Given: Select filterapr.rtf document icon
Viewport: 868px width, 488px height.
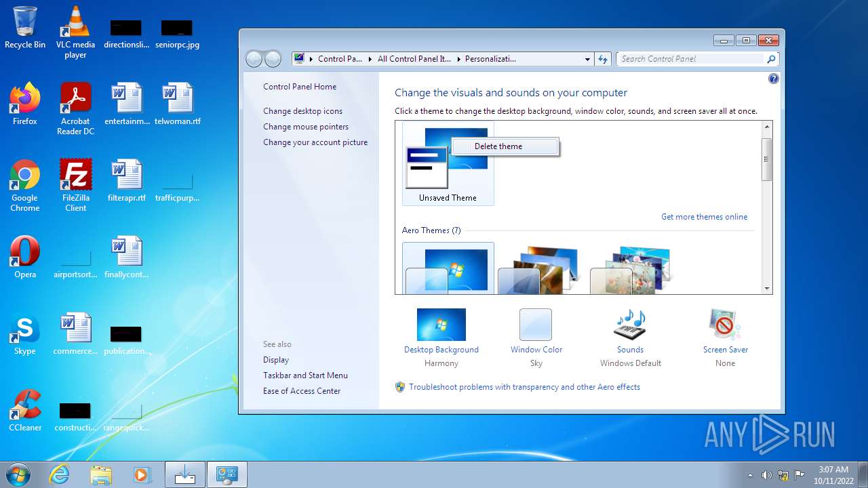Looking at the screenshot, I should (127, 180).
